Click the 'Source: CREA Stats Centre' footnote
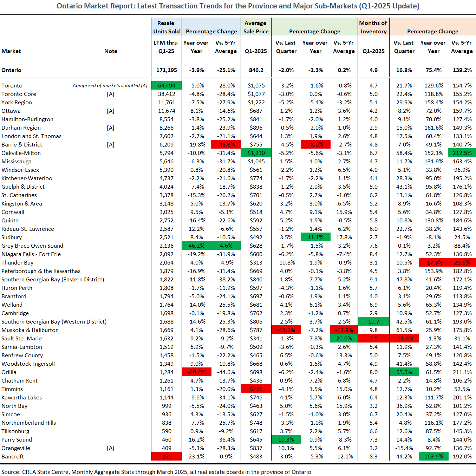476x476 pixels. (156, 472)
